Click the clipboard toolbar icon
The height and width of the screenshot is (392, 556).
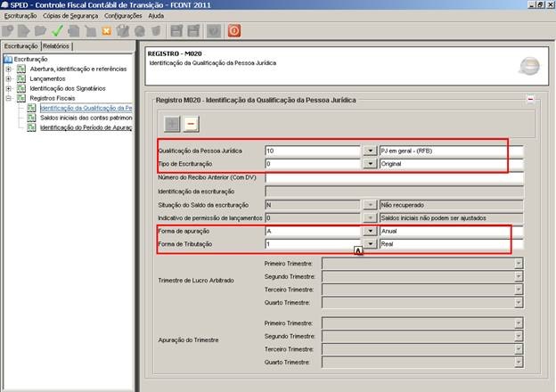123,31
